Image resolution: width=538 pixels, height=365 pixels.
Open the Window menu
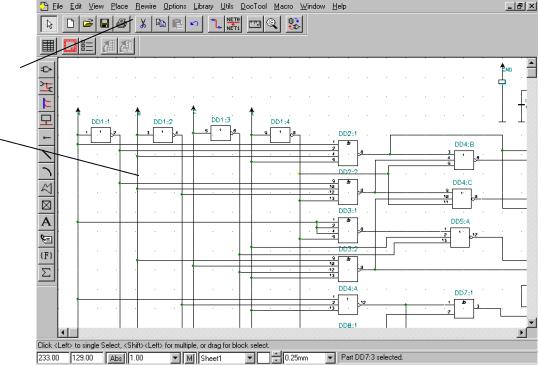(313, 6)
